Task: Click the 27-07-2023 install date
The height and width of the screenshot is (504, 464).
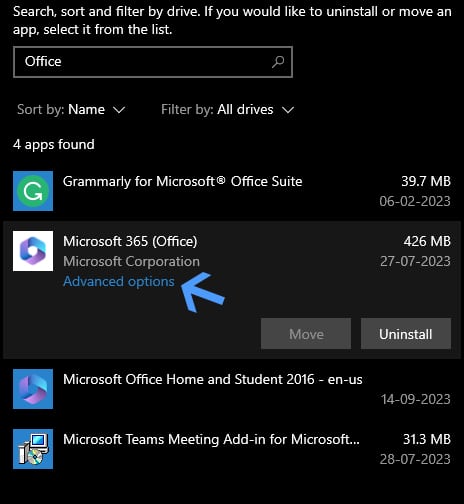Action: (x=415, y=261)
